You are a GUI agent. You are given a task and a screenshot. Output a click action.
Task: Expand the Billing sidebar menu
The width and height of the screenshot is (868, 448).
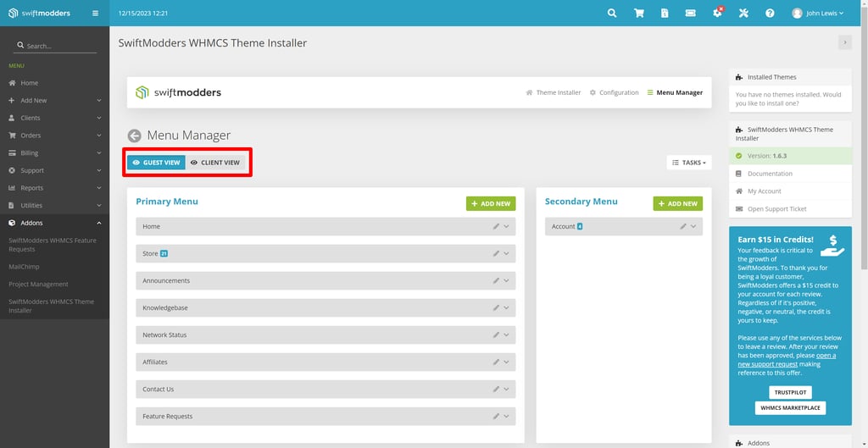tap(55, 152)
